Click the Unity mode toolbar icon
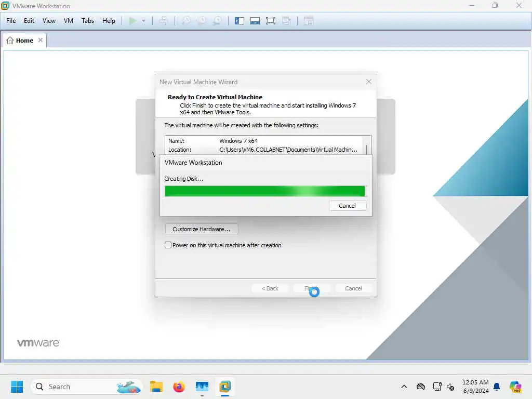 click(286, 21)
